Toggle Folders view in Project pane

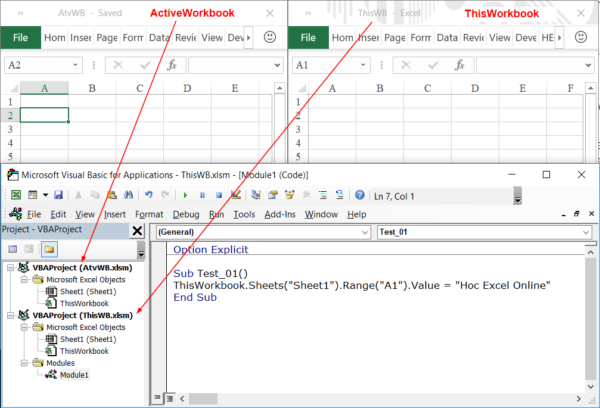tap(49, 250)
